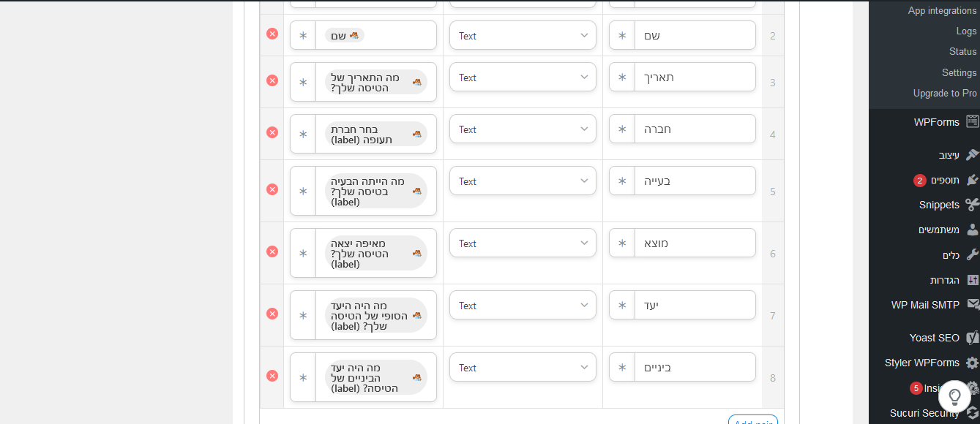The height and width of the screenshot is (424, 980).
Task: Go to App integrations submenu
Action: click(x=942, y=10)
